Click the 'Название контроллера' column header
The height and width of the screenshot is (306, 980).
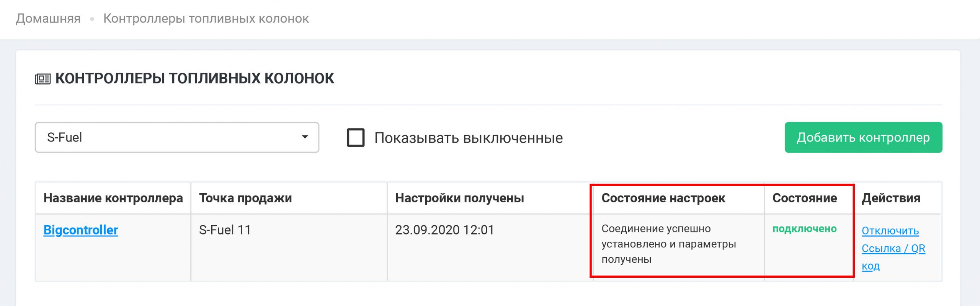tap(113, 198)
